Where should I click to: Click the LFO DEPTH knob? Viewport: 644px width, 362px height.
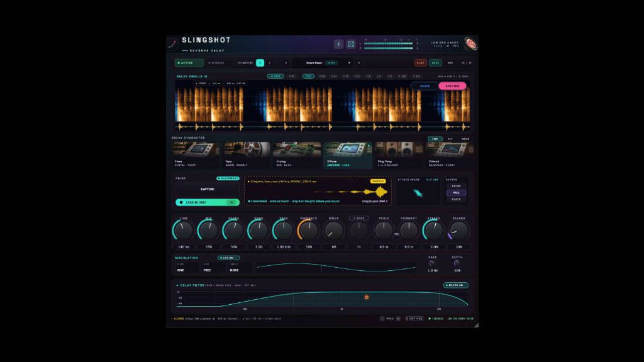pos(457,263)
